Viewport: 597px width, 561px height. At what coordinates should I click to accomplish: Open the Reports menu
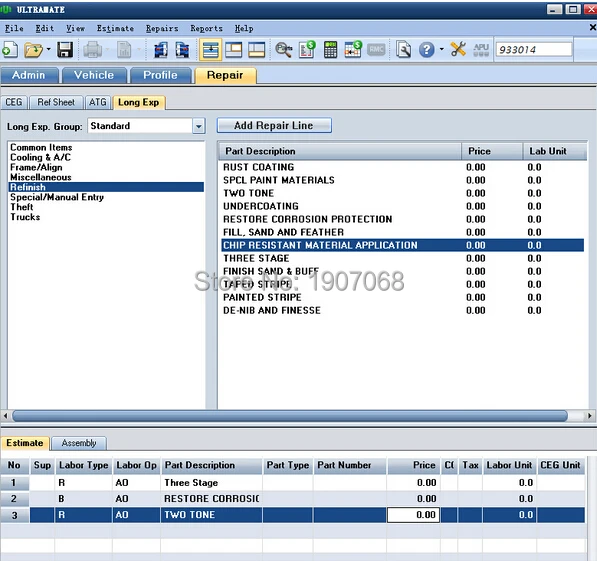206,29
